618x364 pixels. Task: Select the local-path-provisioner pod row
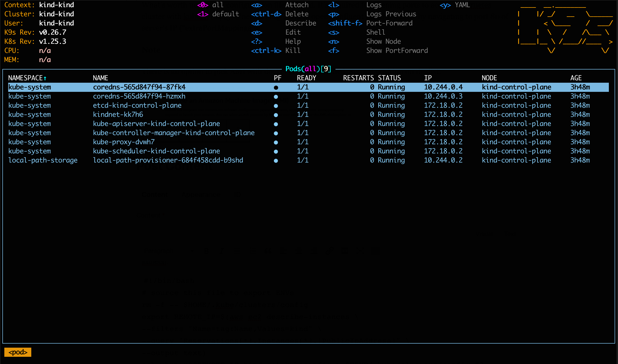point(168,160)
